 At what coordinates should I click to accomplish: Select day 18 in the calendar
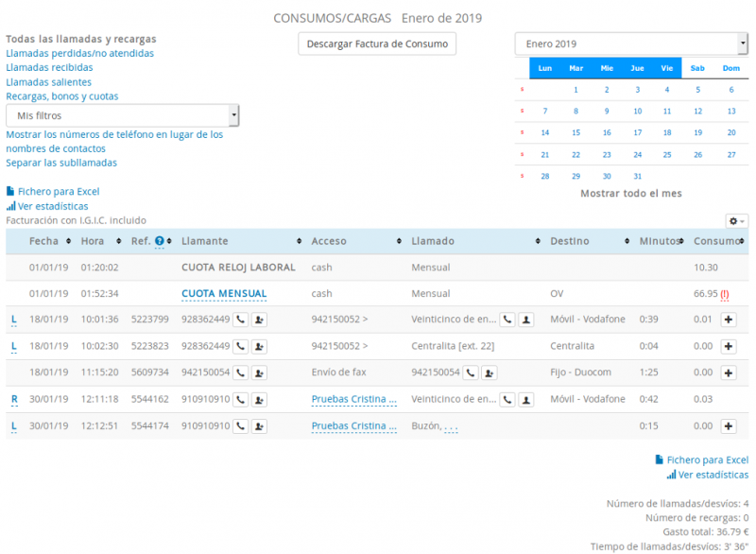pos(668,132)
